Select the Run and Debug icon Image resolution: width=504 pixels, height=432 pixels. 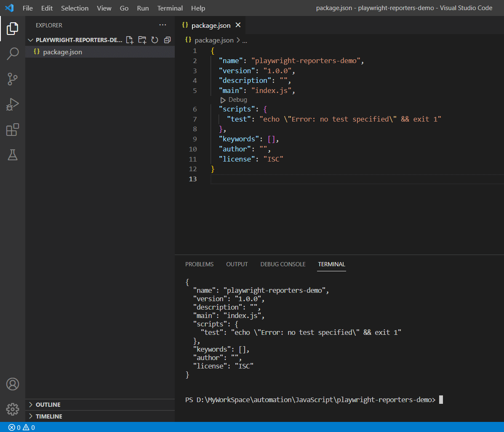[x=13, y=104]
